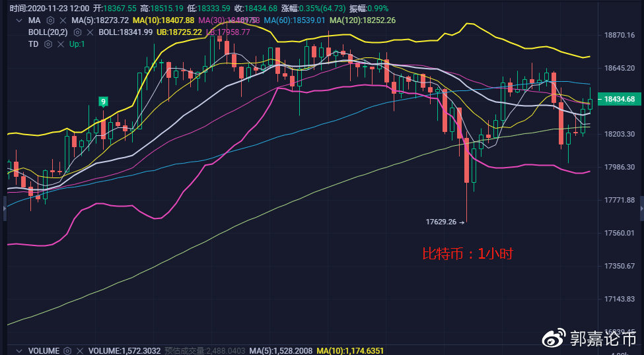Open TD indicator settings gear
The width and height of the screenshot is (644, 355).
click(48, 44)
